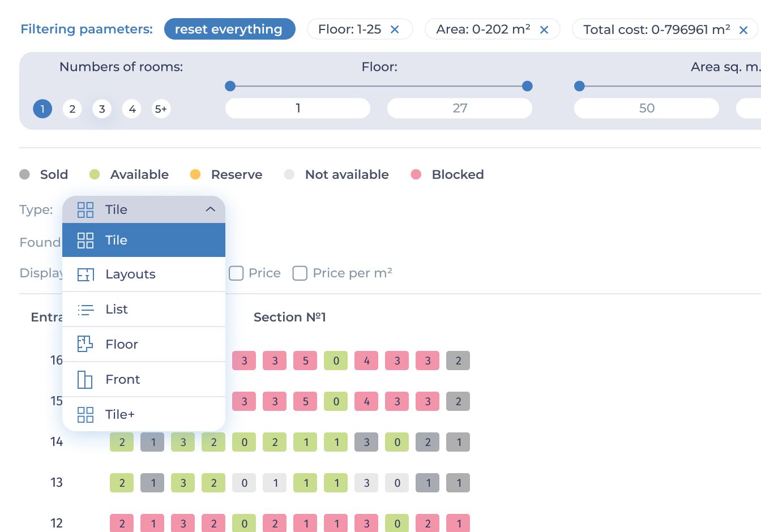Image resolution: width=761 pixels, height=532 pixels.
Task: Click the maximum floor field showing 27
Action: [x=460, y=108]
